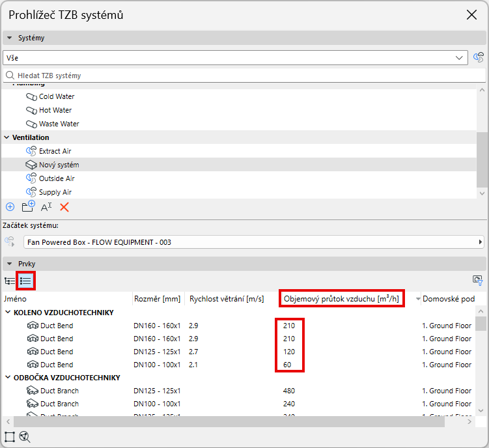Click systems list scroll up arrow
The image size is (489, 448).
point(482,90)
